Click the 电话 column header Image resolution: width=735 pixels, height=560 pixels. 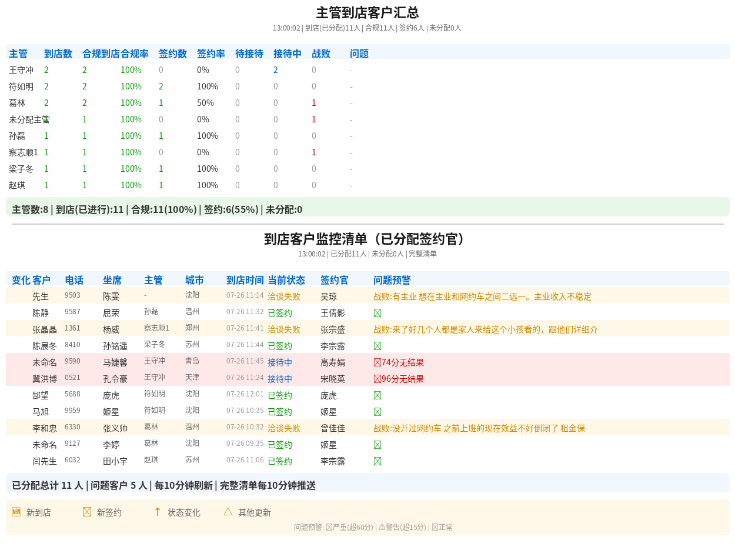[x=74, y=280]
